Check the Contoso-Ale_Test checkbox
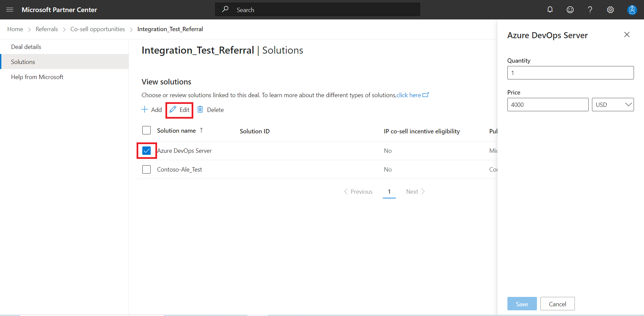Viewport: 644px width, 316px height. click(147, 169)
